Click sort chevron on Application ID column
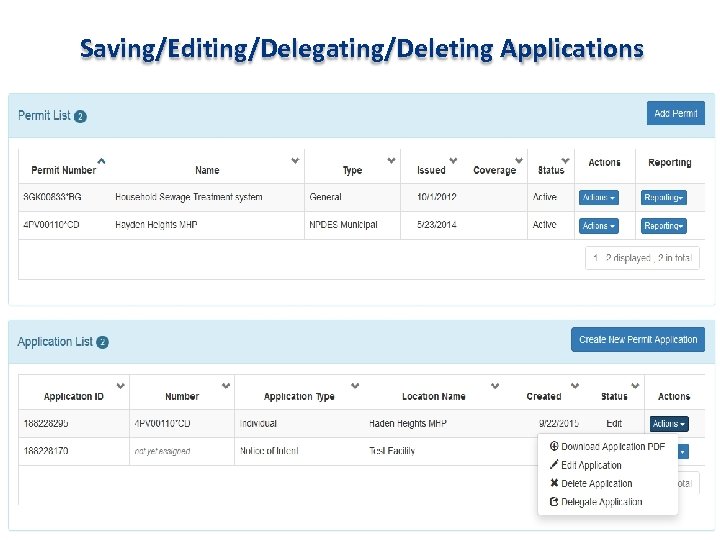The image size is (720, 540). click(x=121, y=385)
